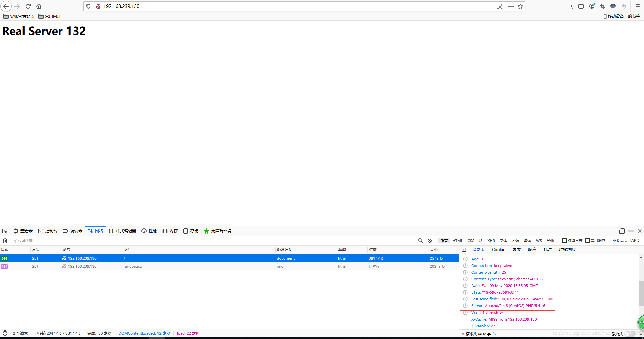Open the 不节流 throttling dropdown
Image resolution: width=644 pixels, height=339 pixels.
click(619, 241)
